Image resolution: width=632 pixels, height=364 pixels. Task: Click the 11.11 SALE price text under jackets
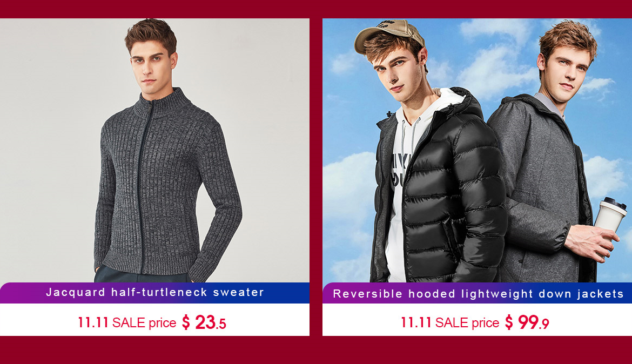point(450,323)
